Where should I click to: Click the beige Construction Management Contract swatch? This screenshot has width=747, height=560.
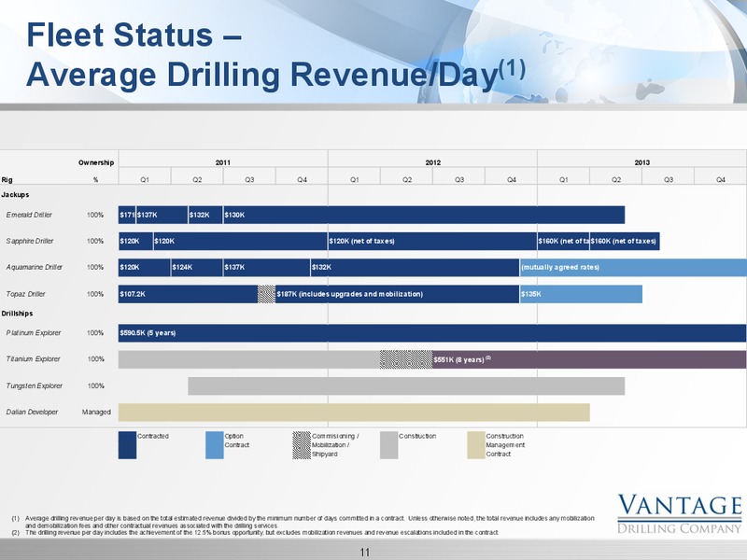pos(476,445)
